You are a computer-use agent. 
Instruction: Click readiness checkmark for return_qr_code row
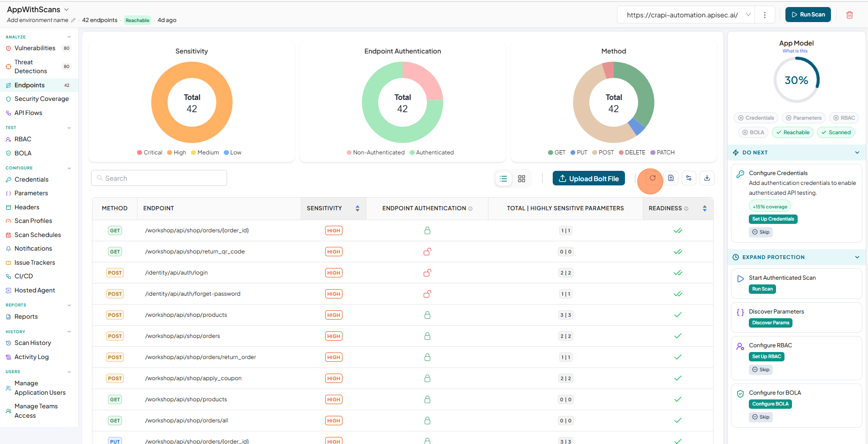click(x=678, y=252)
